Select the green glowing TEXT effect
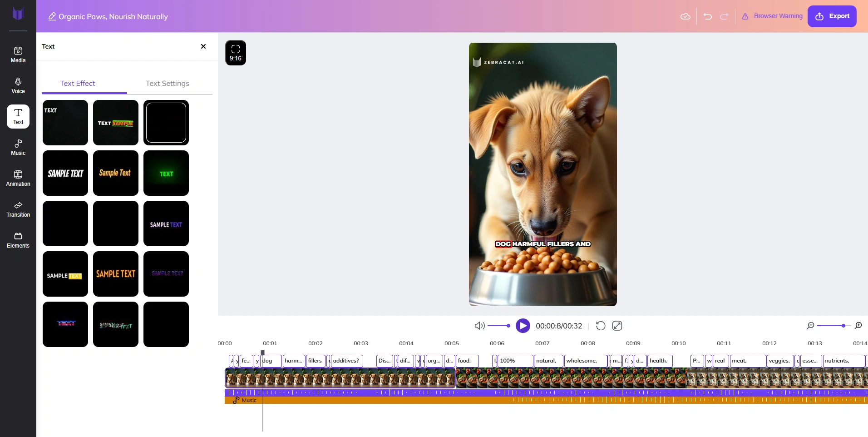Viewport: 868px width, 437px height. tap(166, 173)
